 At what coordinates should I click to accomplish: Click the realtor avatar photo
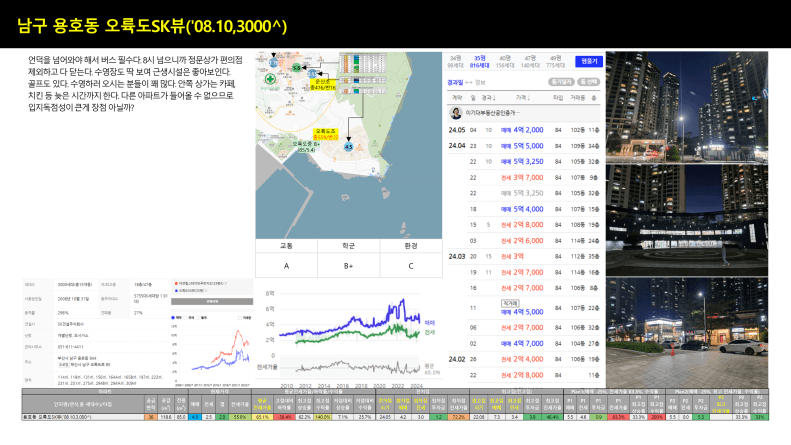pos(456,113)
